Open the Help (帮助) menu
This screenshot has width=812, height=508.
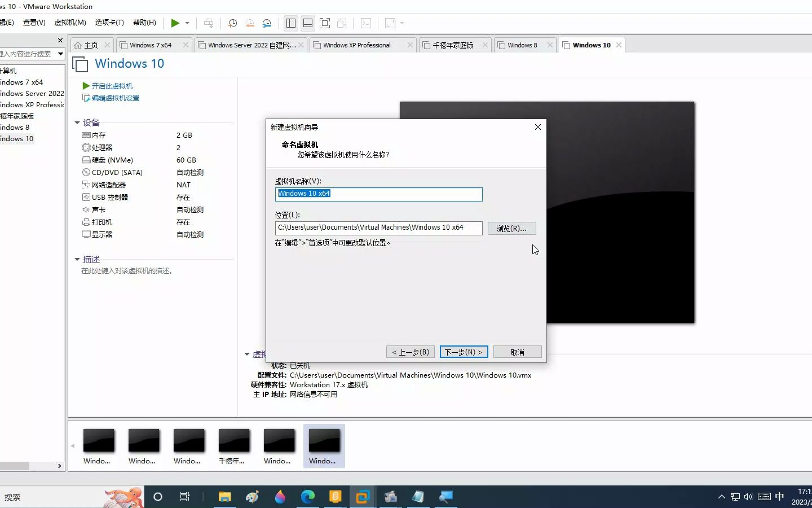click(144, 23)
